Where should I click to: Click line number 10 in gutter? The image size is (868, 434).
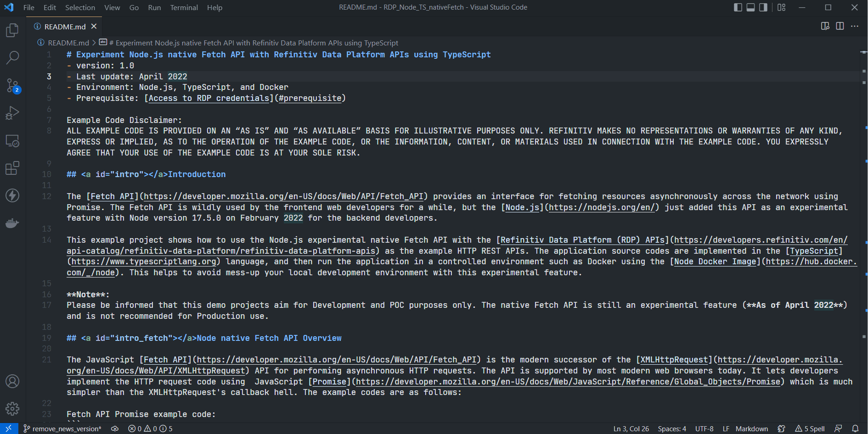tap(46, 174)
